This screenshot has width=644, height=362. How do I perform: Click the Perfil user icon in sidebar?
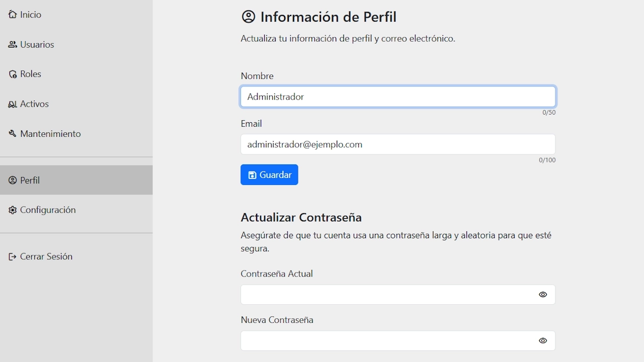point(12,179)
